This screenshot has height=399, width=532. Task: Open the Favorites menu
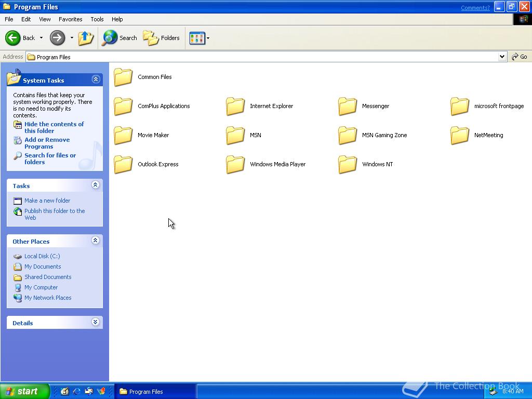pos(70,19)
